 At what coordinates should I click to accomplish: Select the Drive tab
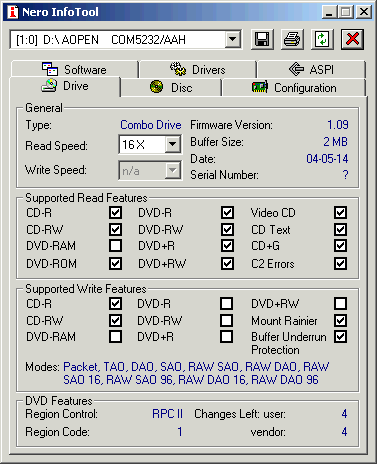[65, 86]
